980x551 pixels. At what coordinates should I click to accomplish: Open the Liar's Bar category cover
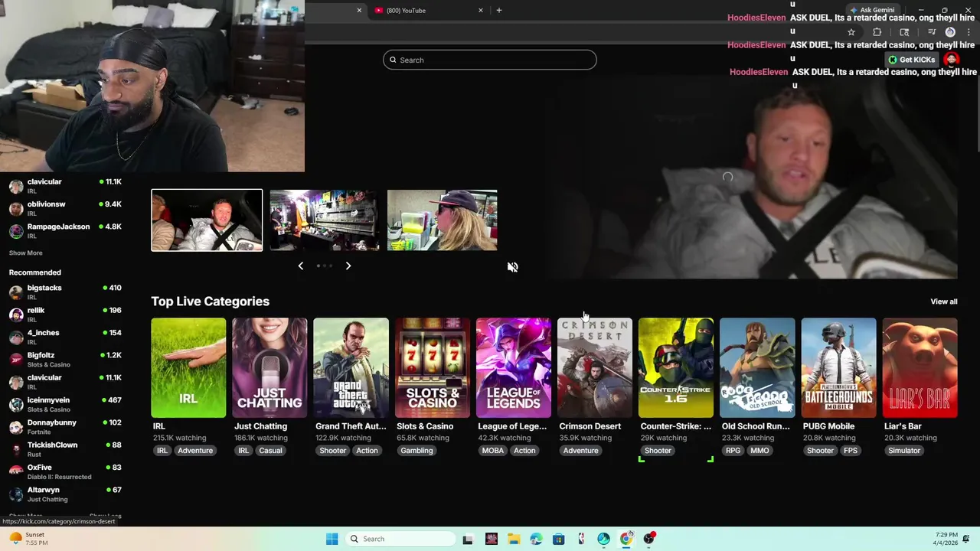(920, 368)
